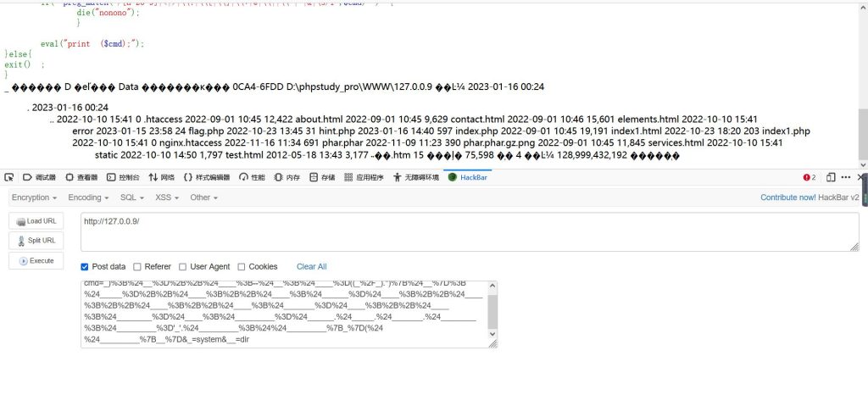Expand the XSS dropdown menu
The width and height of the screenshot is (868, 395).
pos(167,197)
